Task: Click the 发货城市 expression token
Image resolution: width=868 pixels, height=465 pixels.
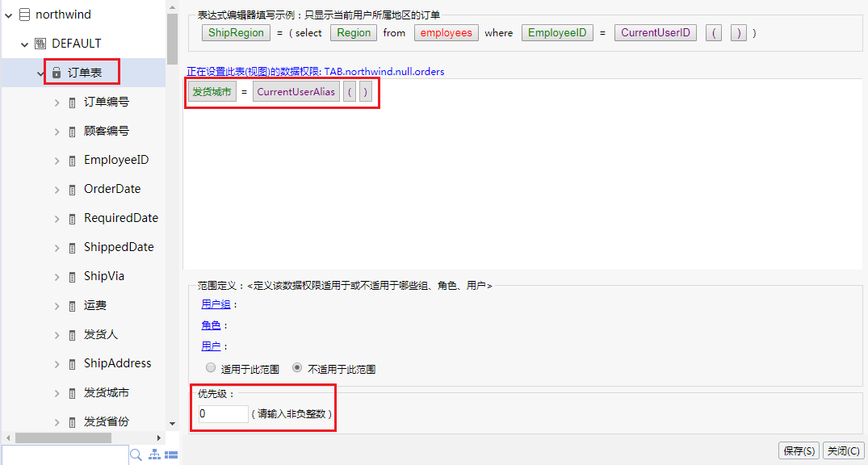Action: click(212, 92)
